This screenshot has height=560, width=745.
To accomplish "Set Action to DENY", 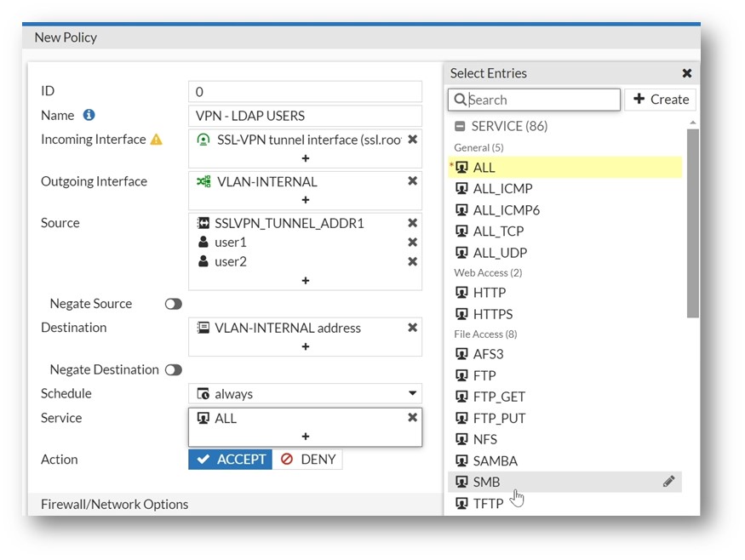I will point(307,460).
